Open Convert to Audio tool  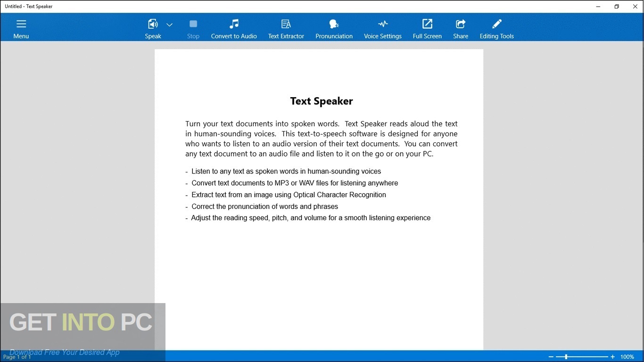[x=234, y=28]
